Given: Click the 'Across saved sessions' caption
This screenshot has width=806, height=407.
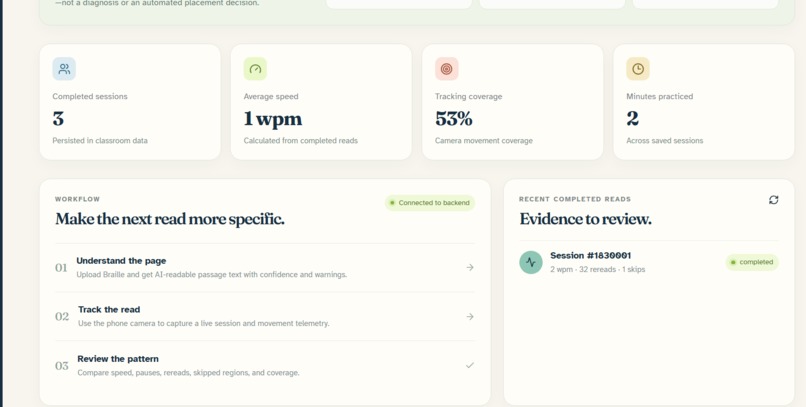Looking at the screenshot, I should point(665,141).
